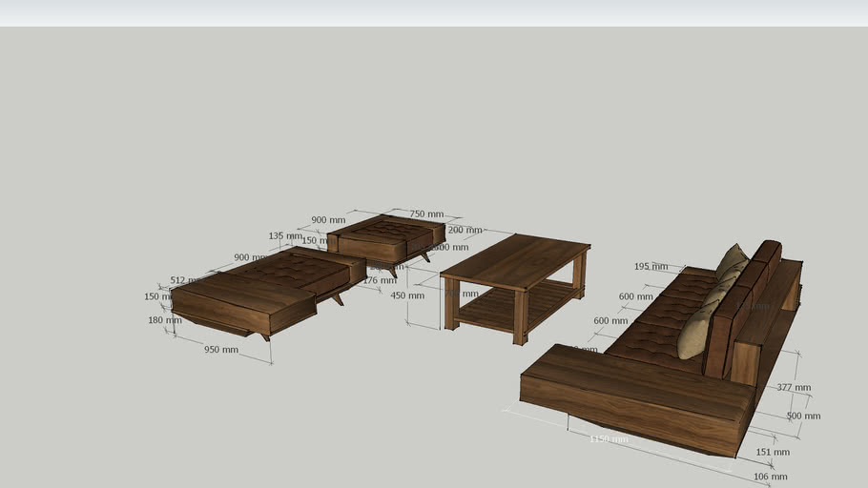
Task: Select the small tufted ottoman at back
Action: pyautogui.click(x=386, y=234)
